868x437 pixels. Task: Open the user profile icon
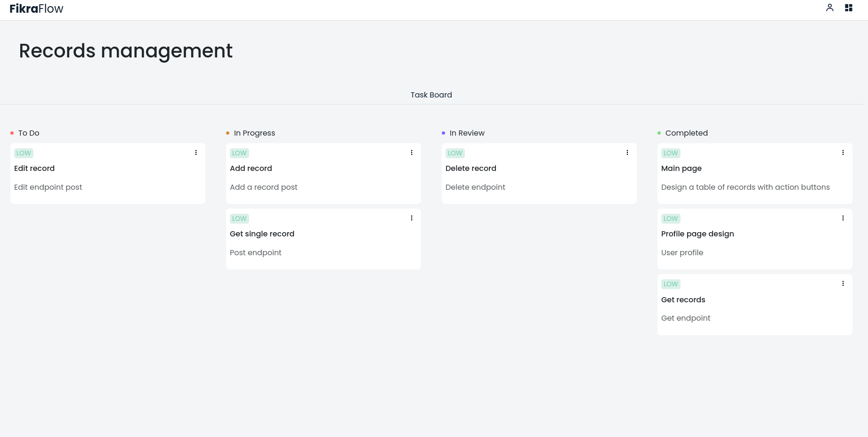coord(829,8)
